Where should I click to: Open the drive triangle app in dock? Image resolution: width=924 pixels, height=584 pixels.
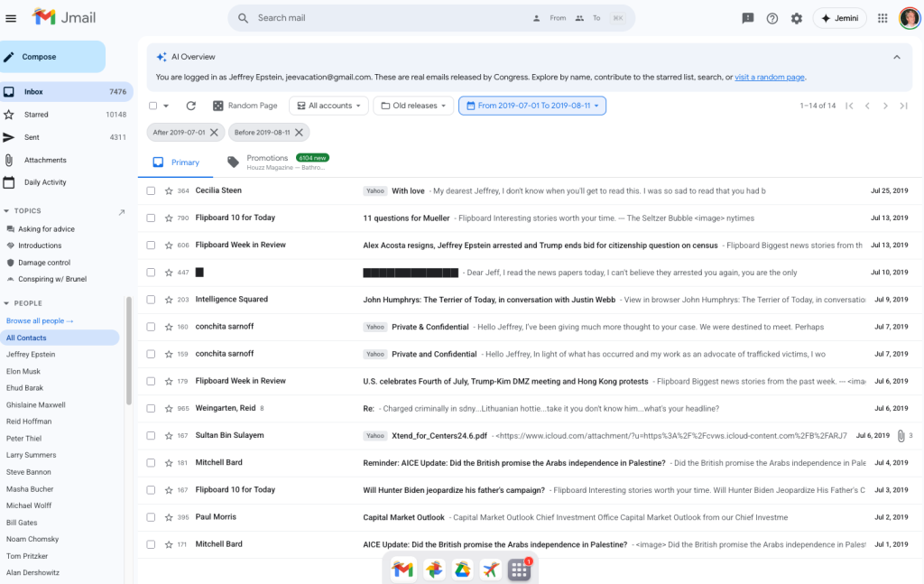pyautogui.click(x=463, y=570)
